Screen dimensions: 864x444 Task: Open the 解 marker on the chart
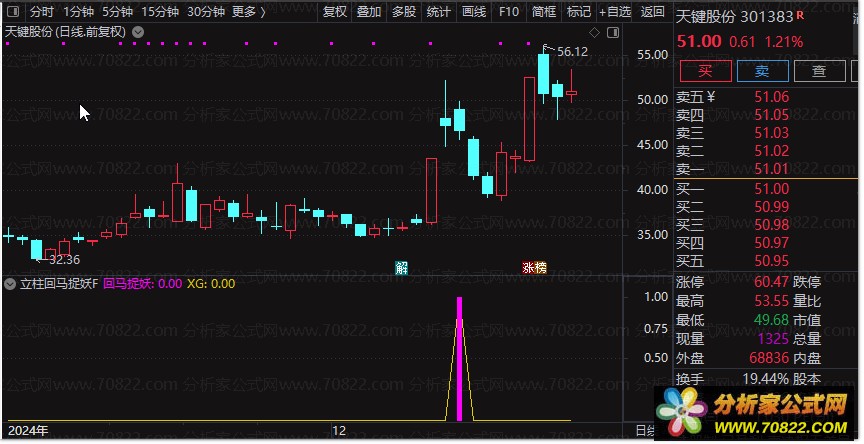click(x=402, y=268)
